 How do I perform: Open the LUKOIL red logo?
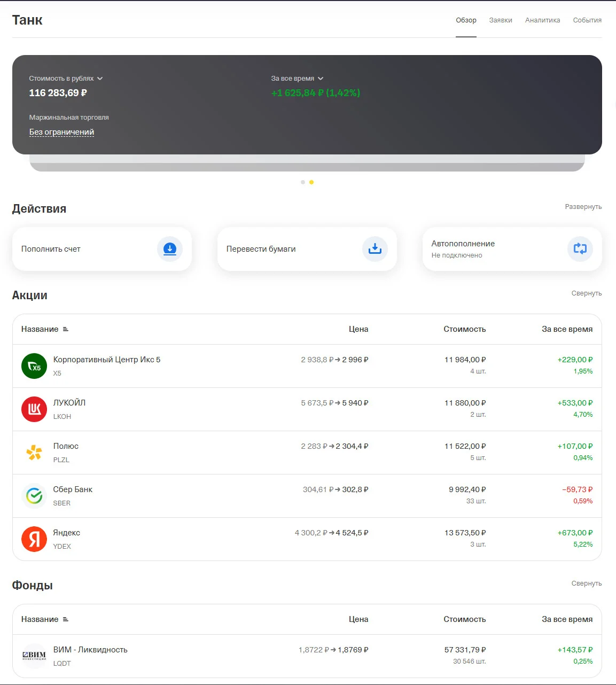point(34,409)
